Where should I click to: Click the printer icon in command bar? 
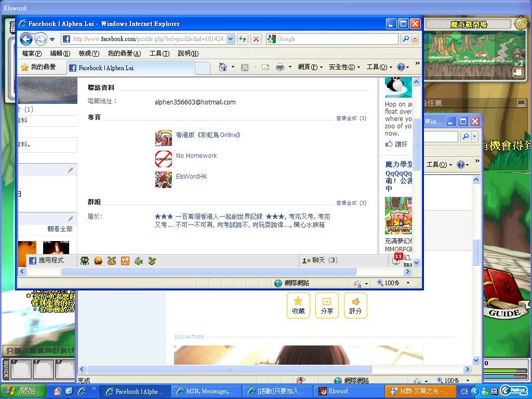coord(280,67)
